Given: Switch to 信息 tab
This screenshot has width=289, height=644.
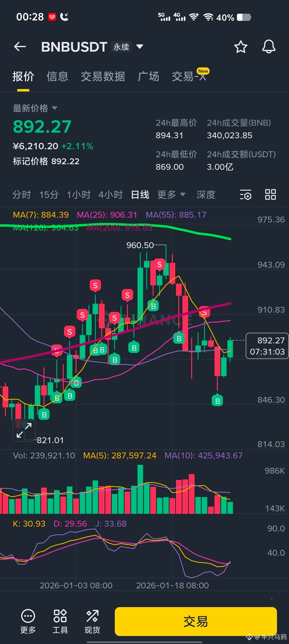Looking at the screenshot, I should click(x=57, y=76).
